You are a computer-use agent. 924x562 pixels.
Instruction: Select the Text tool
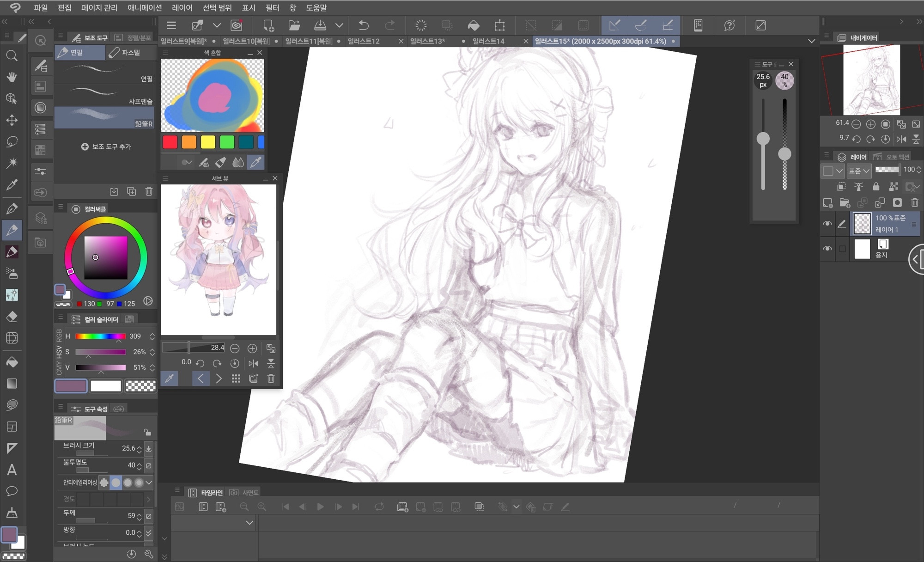pyautogui.click(x=12, y=470)
